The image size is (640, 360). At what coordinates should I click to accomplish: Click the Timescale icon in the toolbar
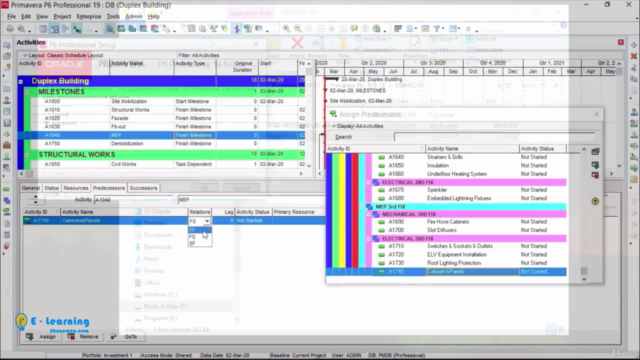(425, 29)
